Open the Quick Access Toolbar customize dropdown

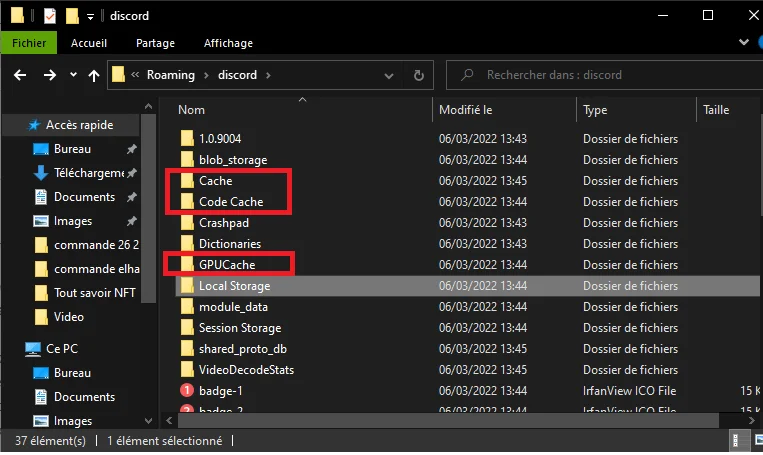coord(90,16)
